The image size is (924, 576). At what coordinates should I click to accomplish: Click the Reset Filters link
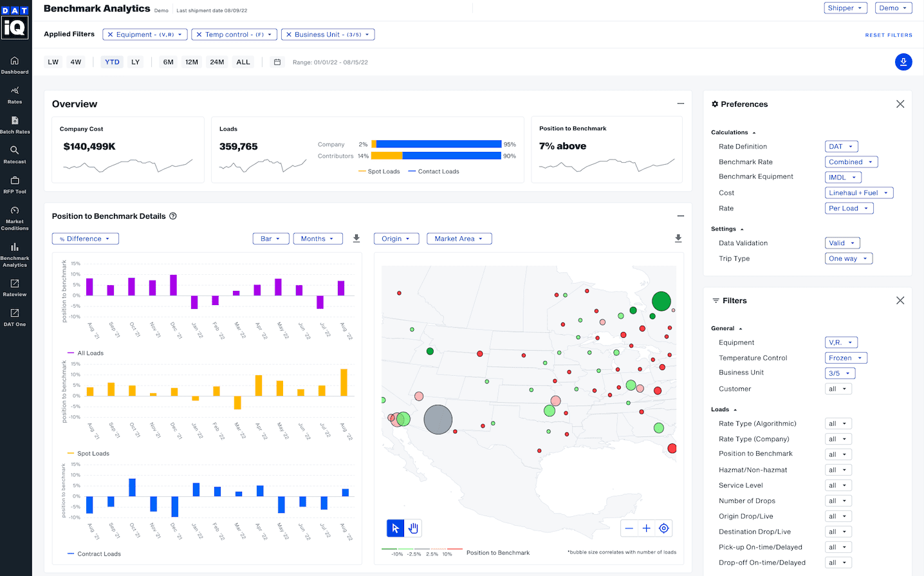(888, 35)
